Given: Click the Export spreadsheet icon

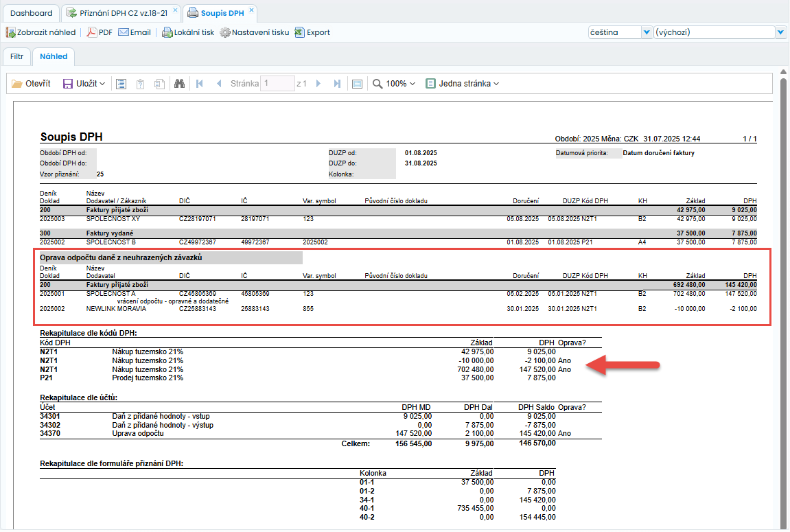Looking at the screenshot, I should 300,32.
